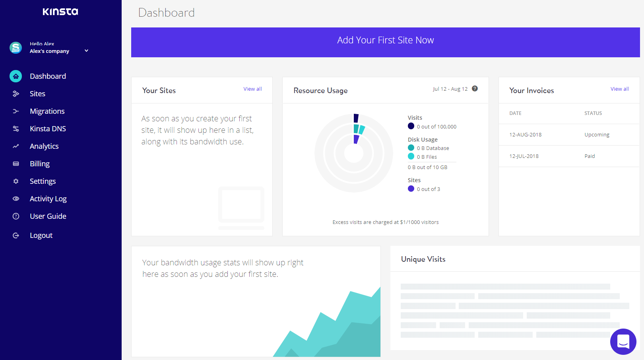Viewport: 644px width, 360px height.
Task: Click View all in Your Sites
Action: [x=252, y=89]
